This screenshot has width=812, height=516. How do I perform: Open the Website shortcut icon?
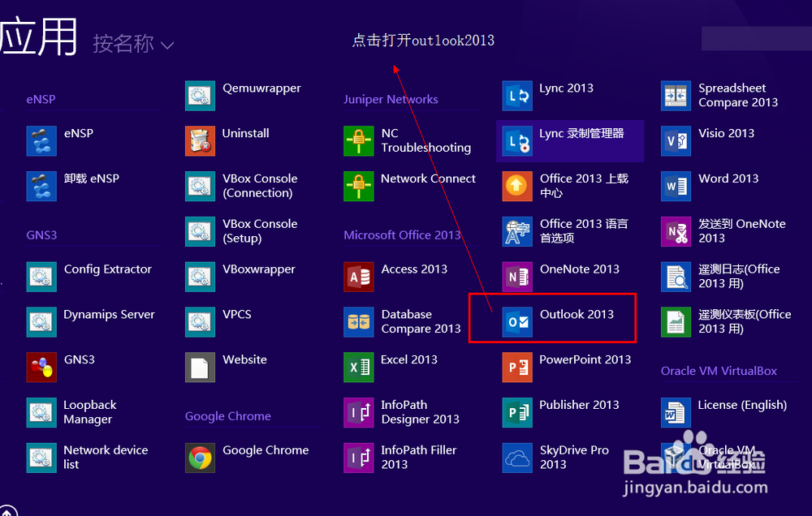[x=200, y=368]
